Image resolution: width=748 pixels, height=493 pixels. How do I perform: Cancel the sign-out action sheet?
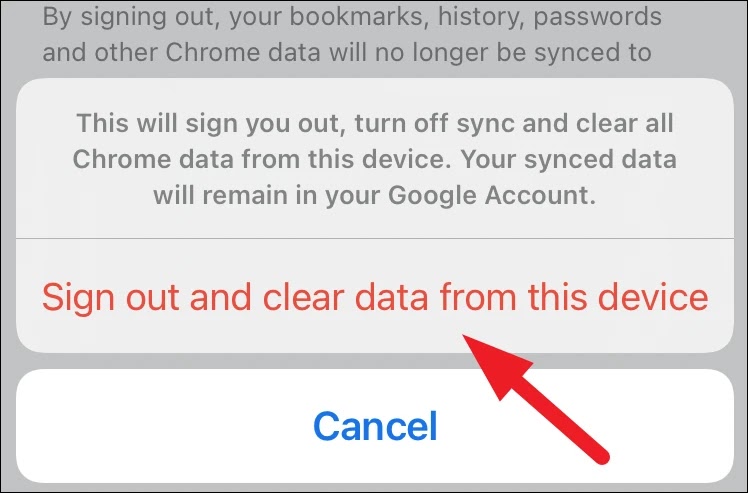375,426
